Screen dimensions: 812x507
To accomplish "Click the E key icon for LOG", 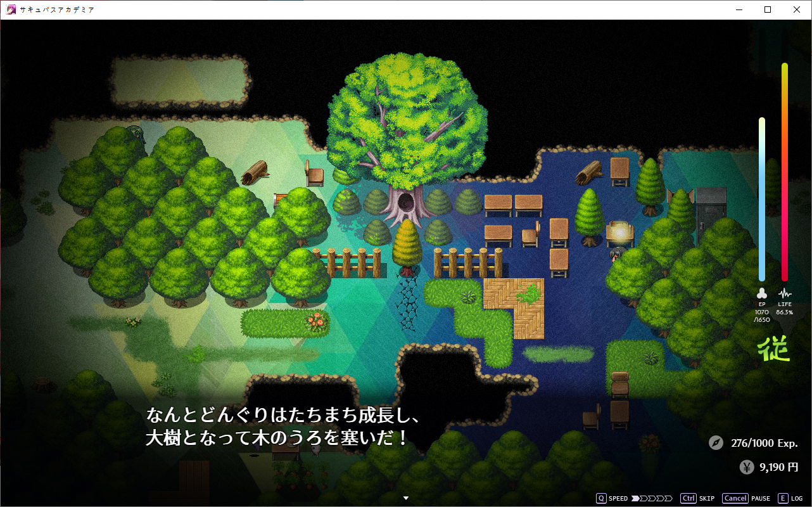I will 783,498.
